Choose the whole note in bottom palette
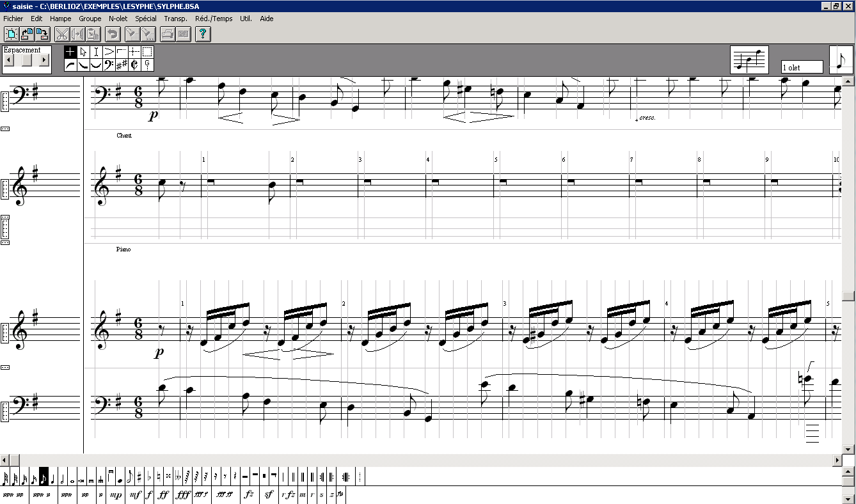The width and height of the screenshot is (856, 504). coord(72,477)
